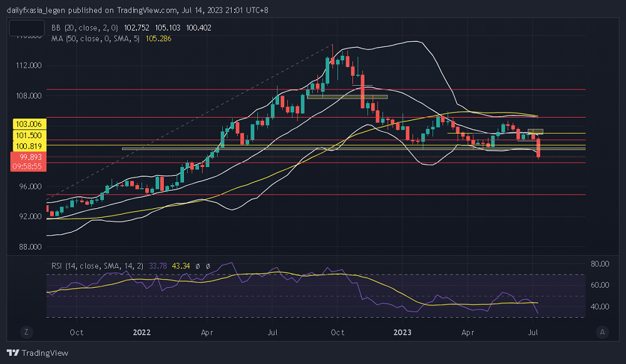Toggle RSI visibility with its first ghost icon
Image resolution: width=626 pixels, height=364 pixels.
click(197, 266)
